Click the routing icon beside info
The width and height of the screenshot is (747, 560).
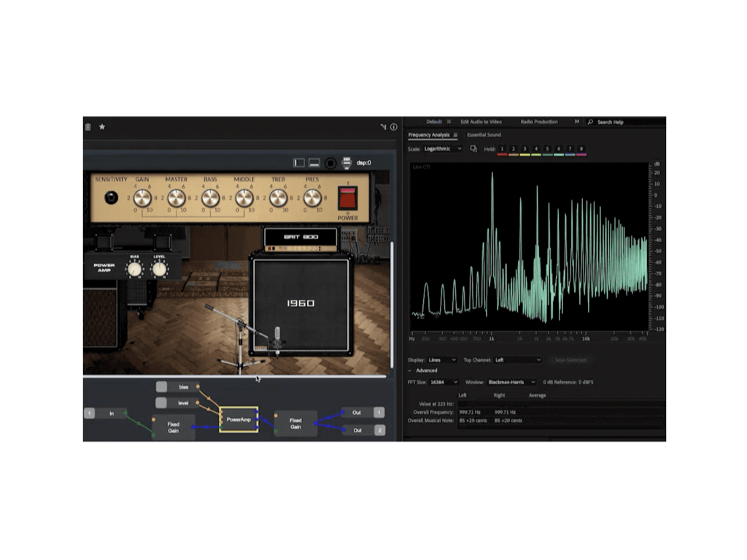(x=383, y=127)
